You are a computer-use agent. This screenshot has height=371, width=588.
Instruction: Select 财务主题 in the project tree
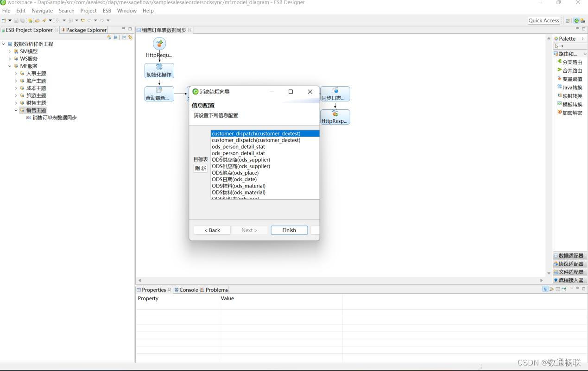36,103
